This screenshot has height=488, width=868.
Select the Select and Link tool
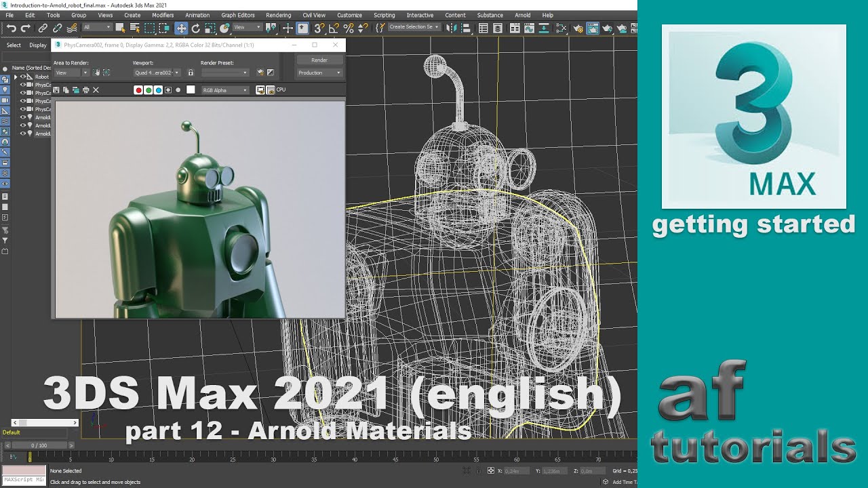click(43, 28)
